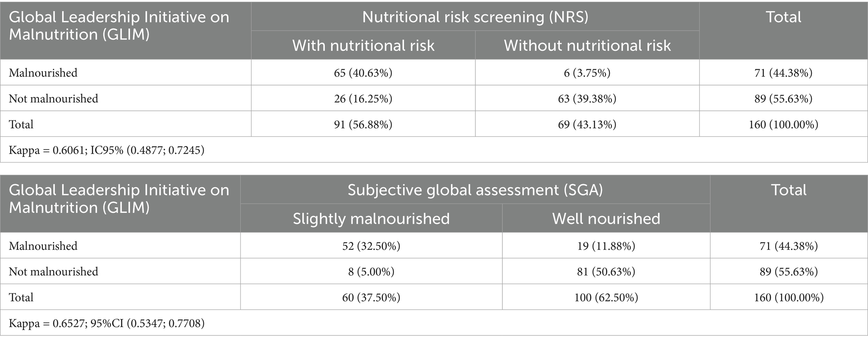Select the Well nourished column header
The image size is (868, 343).
[606, 218]
